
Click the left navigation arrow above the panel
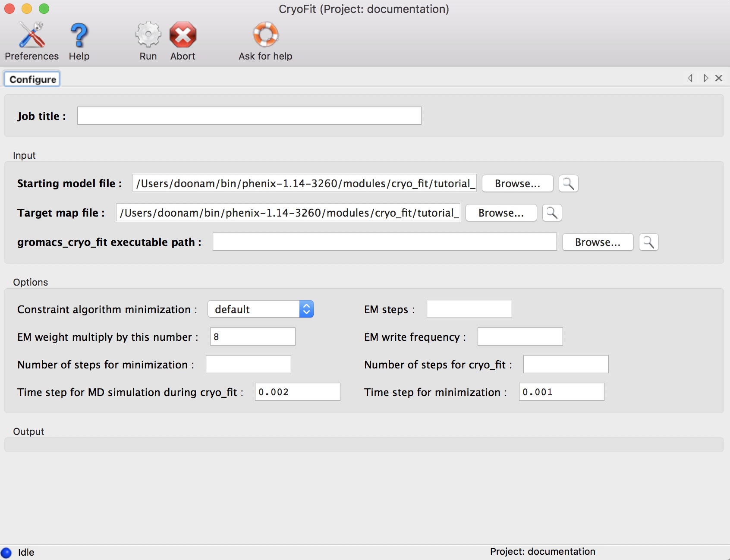point(689,78)
